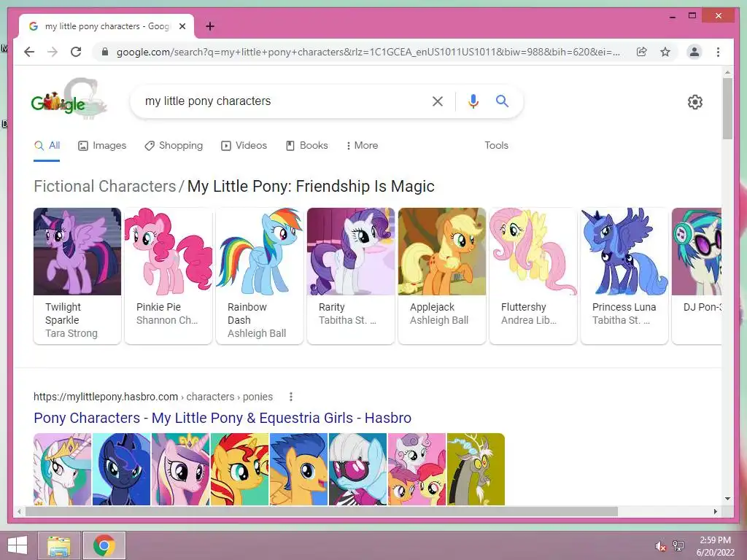Follow the Fictional Characters breadcrumb
Image resolution: width=747 pixels, height=560 pixels.
click(x=105, y=186)
